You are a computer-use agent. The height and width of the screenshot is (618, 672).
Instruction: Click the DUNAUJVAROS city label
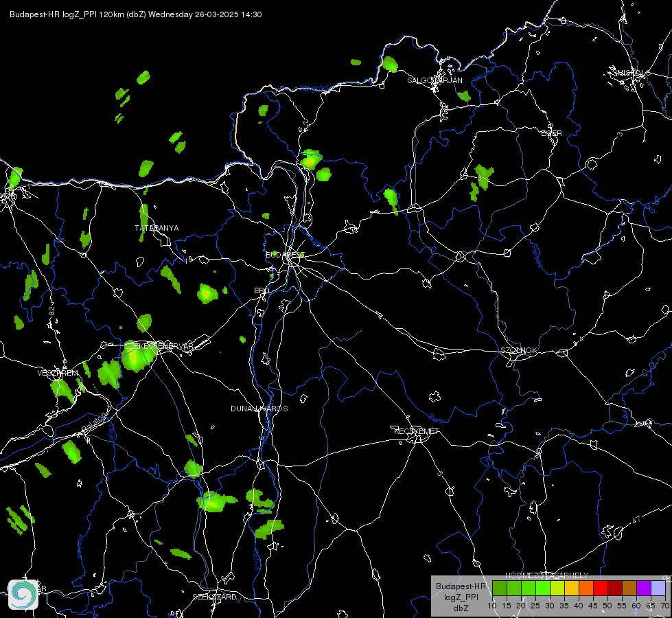pyautogui.click(x=259, y=409)
